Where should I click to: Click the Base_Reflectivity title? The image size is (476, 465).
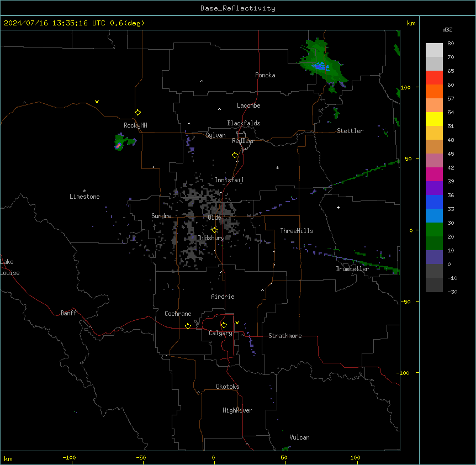pos(238,8)
